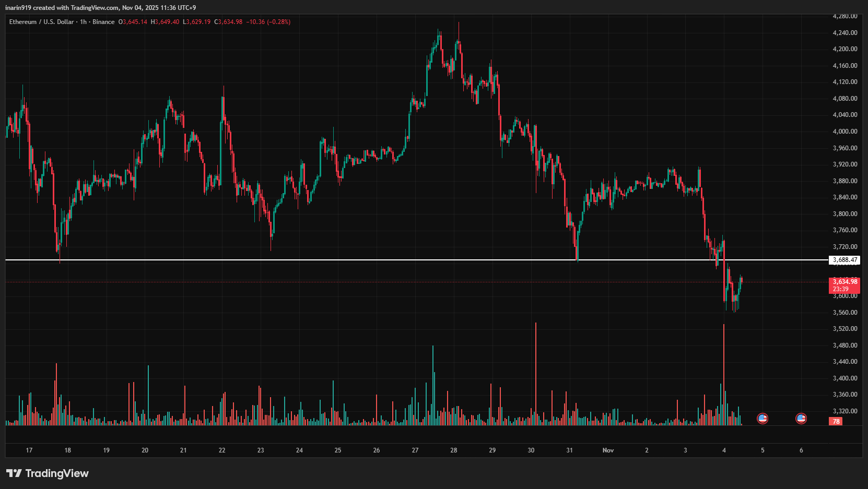Viewport: 868px width, 489px height.
Task: Click the opening price value O3,645.14
Action: pyautogui.click(x=133, y=22)
